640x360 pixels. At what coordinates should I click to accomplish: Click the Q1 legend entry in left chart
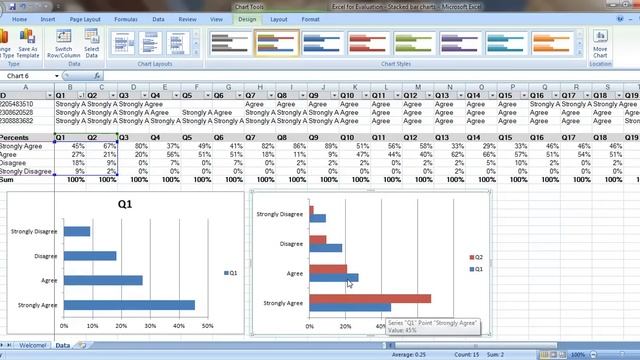point(231,273)
